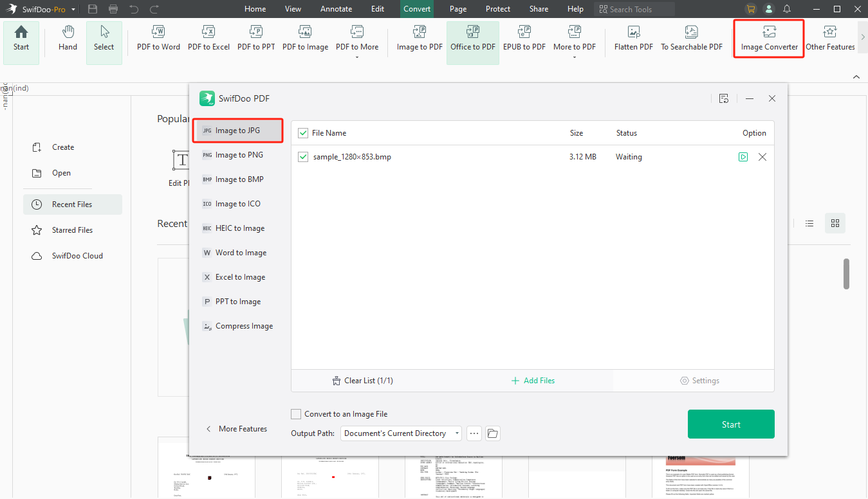Open the Protect tab
The height and width of the screenshot is (499, 868).
coord(498,9)
